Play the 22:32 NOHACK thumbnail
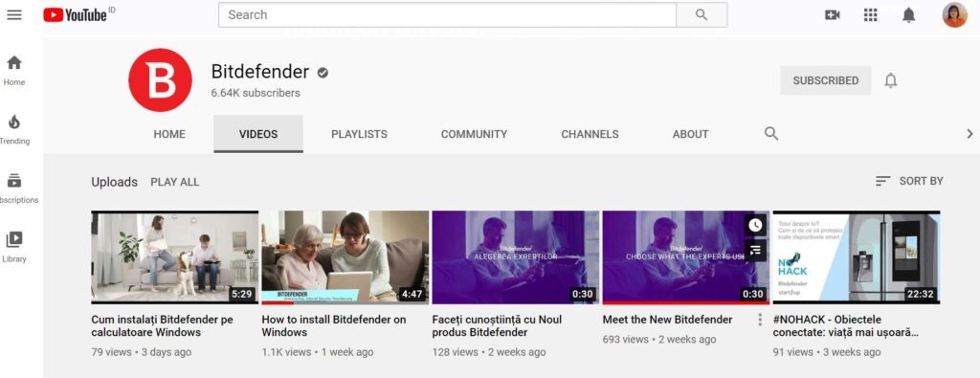 (857, 257)
